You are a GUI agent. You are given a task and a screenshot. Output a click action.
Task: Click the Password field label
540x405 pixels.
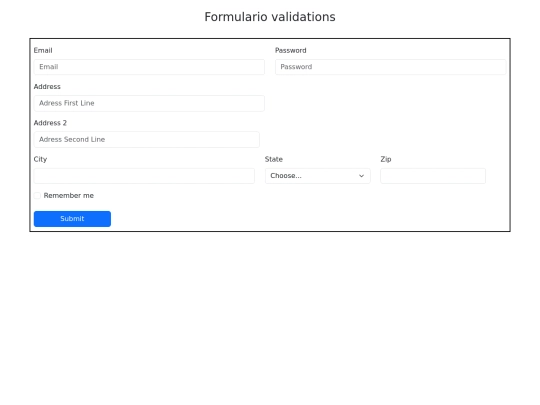point(290,50)
